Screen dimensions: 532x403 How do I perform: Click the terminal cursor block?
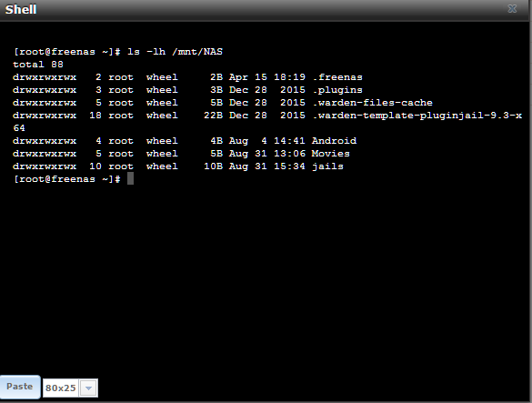click(130, 178)
